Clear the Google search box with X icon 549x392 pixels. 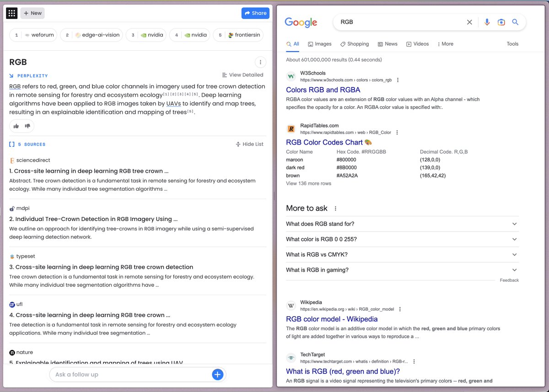[x=469, y=22]
